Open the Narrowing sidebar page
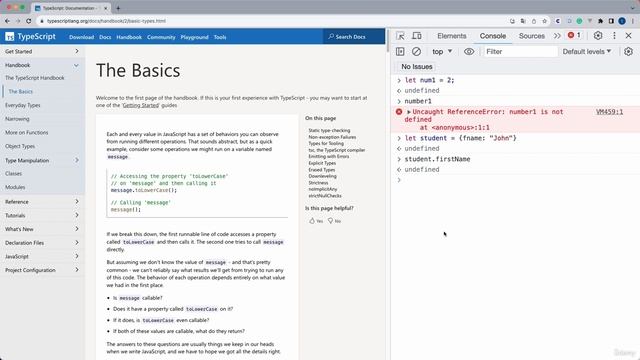Image resolution: width=640 pixels, height=360 pixels. [17, 119]
